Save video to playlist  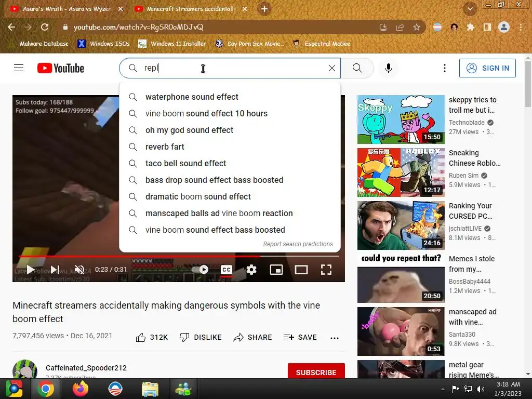pos(300,337)
